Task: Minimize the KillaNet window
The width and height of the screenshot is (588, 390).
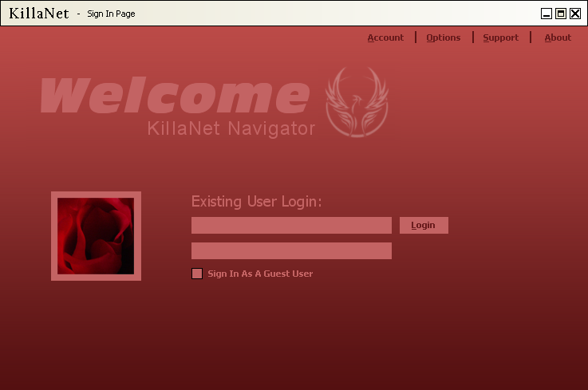Action: click(x=547, y=14)
